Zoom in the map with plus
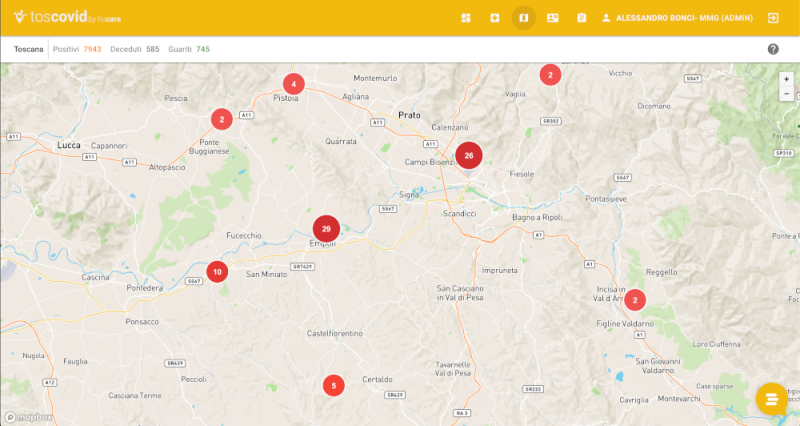Image resolution: width=800 pixels, height=426 pixels. tap(787, 79)
